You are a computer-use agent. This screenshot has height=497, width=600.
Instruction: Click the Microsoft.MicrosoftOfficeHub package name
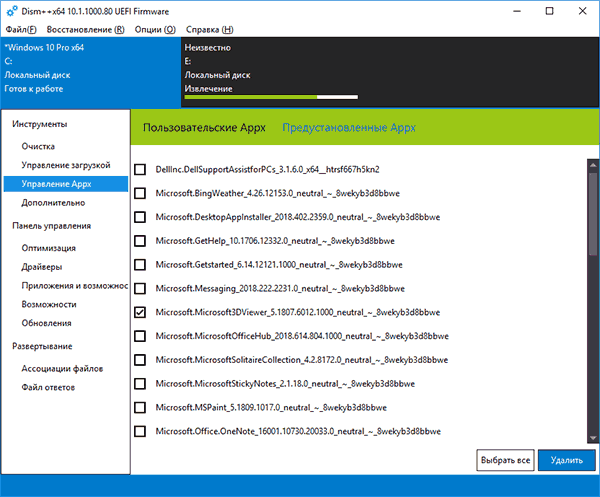coord(302,336)
